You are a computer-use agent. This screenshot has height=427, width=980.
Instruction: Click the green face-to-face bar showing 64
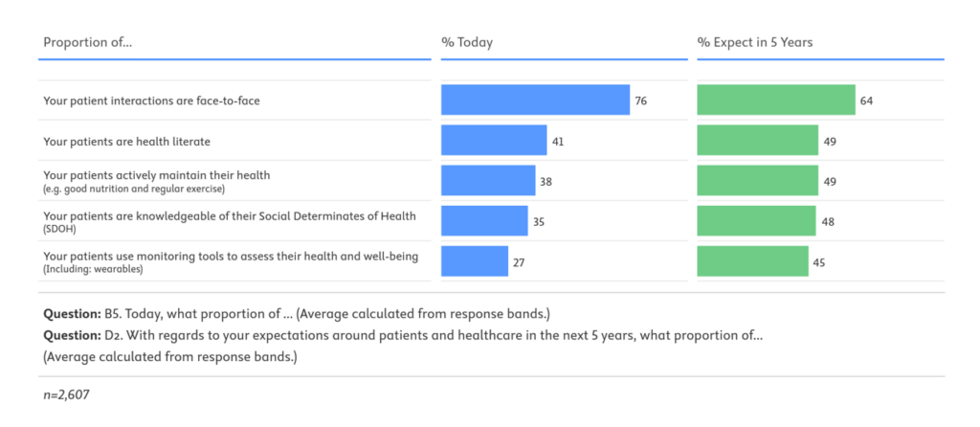[776, 100]
